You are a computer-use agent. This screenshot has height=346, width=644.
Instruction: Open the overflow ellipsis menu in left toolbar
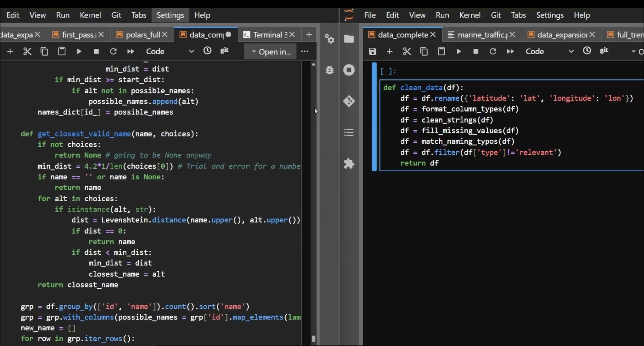click(x=305, y=51)
